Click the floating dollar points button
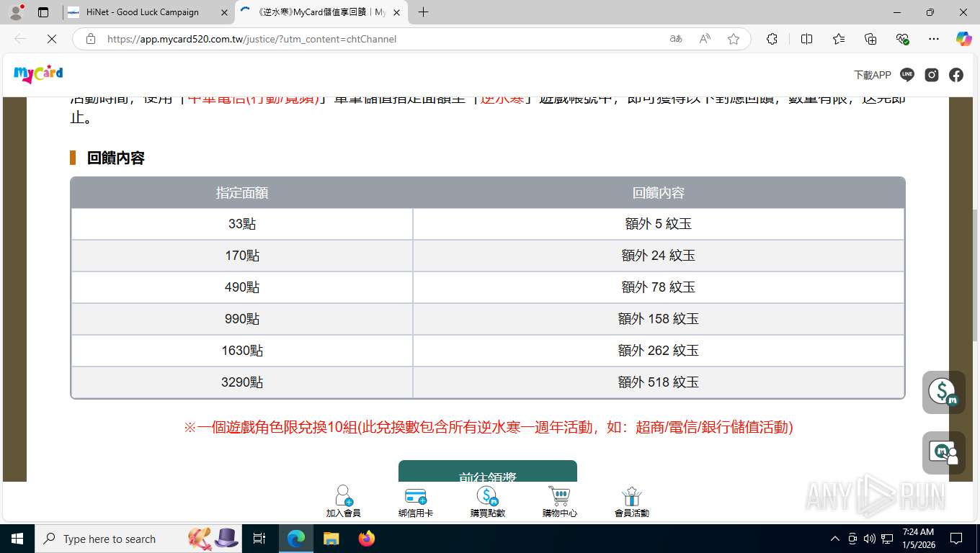980x553 pixels. (x=944, y=392)
